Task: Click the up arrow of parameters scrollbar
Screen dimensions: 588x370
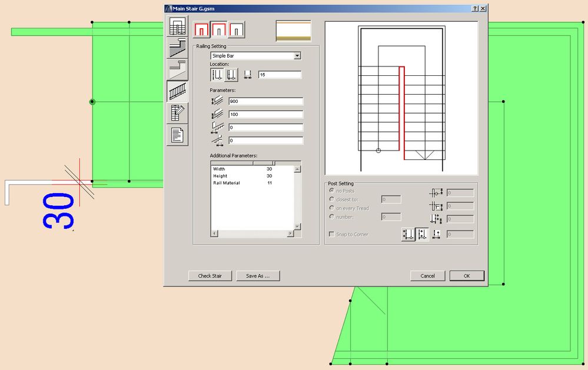Action: (297, 169)
